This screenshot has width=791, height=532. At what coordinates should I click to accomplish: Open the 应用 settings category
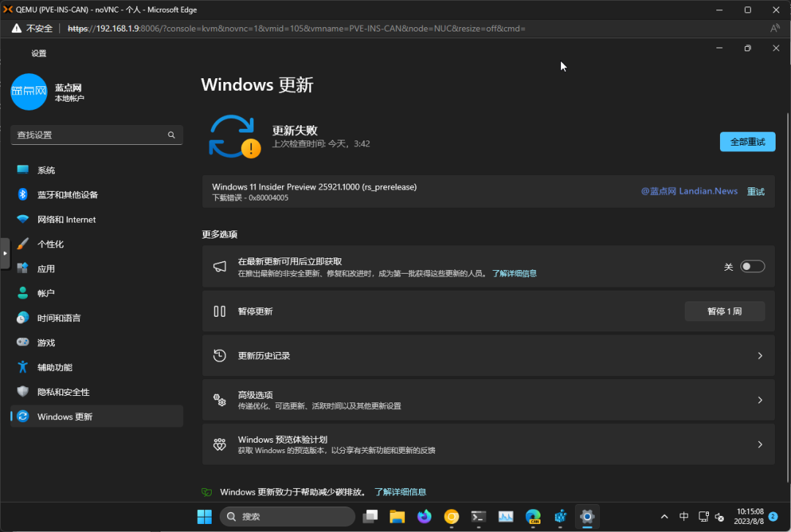click(x=97, y=269)
